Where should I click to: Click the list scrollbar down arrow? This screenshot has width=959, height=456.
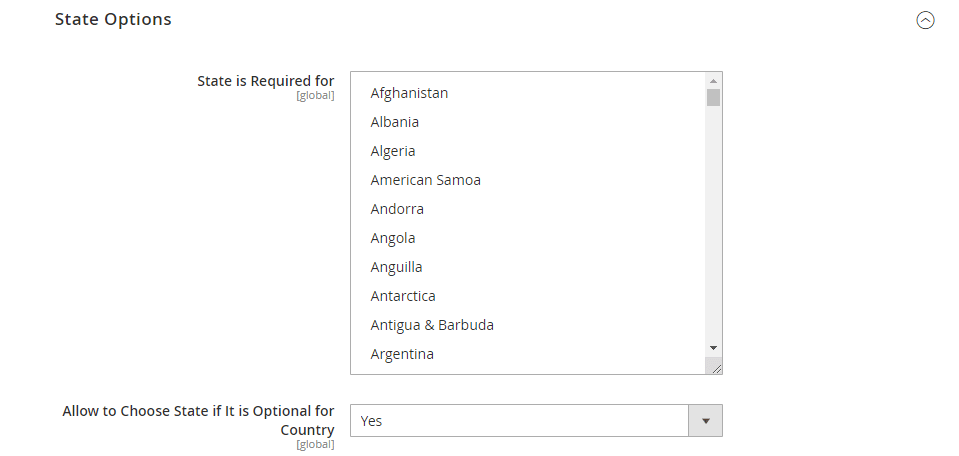tap(713, 346)
